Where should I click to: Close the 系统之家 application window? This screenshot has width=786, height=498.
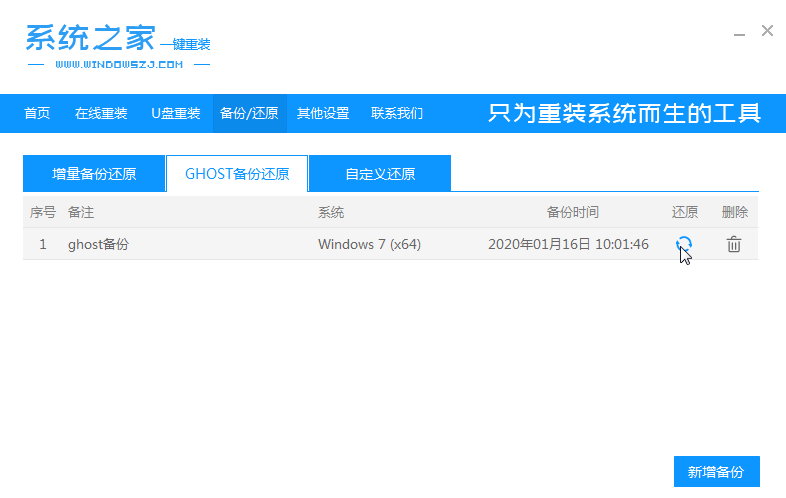767,31
